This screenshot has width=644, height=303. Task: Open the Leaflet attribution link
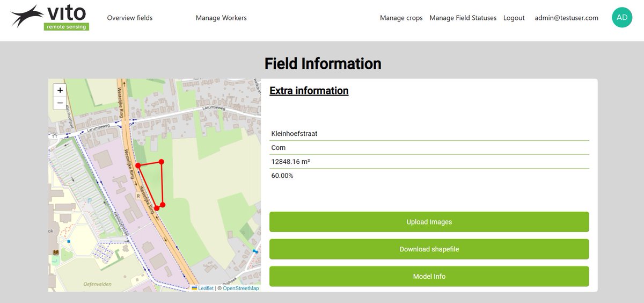click(203, 288)
